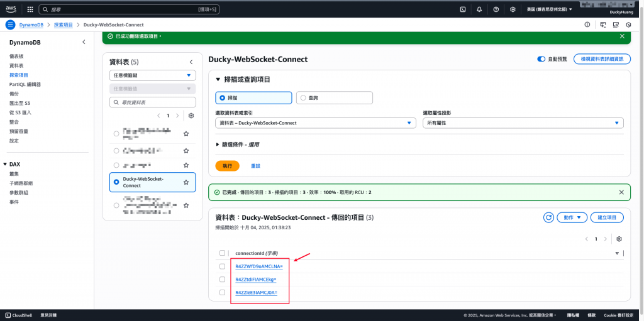Image resolution: width=644 pixels, height=321 pixels.
Task: Open the help question mark menu
Action: pyautogui.click(x=496, y=9)
